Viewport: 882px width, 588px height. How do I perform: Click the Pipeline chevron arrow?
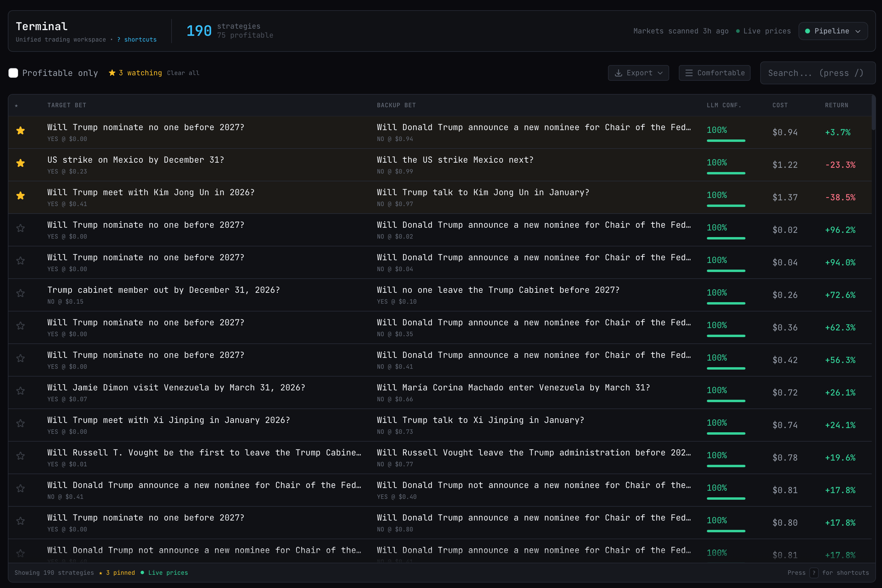point(858,32)
